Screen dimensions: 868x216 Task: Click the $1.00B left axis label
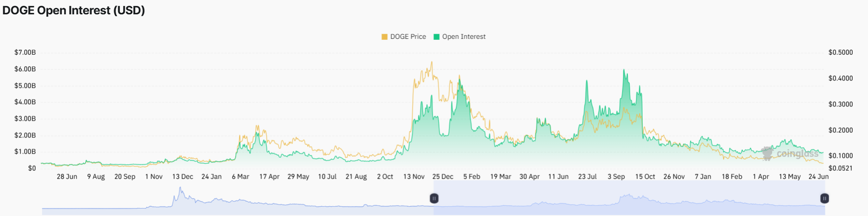pos(25,151)
